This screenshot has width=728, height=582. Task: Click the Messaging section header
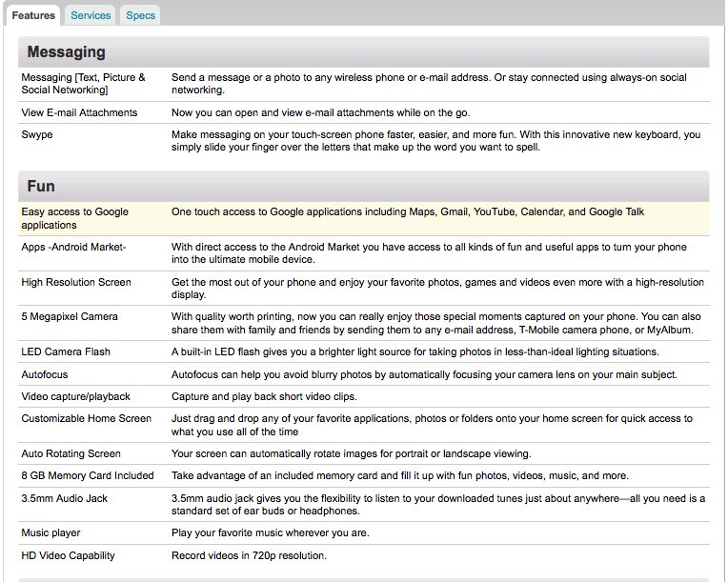364,52
